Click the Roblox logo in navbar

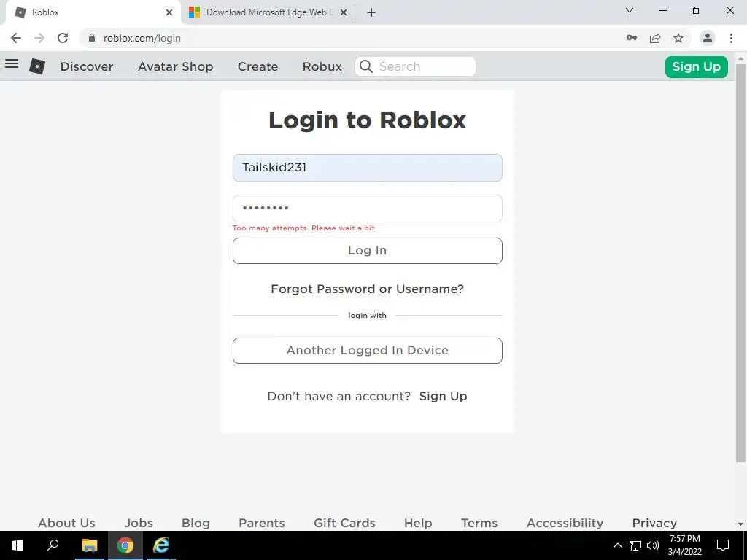[x=37, y=66]
